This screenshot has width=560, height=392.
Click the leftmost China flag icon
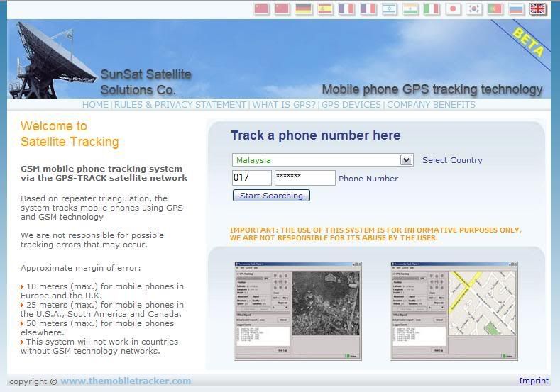(x=261, y=9)
